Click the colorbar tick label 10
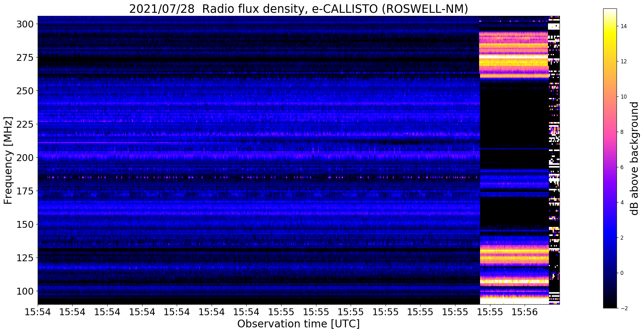The width and height of the screenshot is (644, 333). [624, 97]
